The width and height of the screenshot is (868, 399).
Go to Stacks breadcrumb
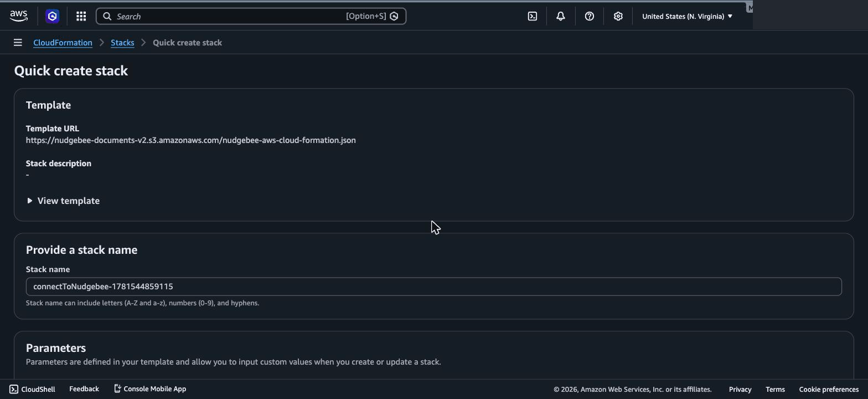coord(122,43)
